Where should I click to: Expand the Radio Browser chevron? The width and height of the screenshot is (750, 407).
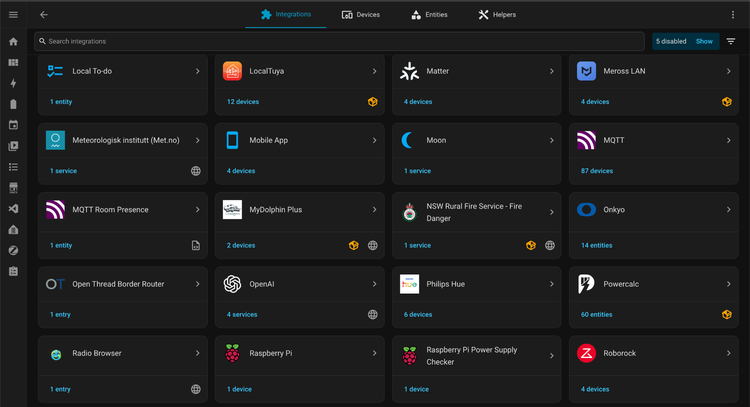[x=198, y=353]
